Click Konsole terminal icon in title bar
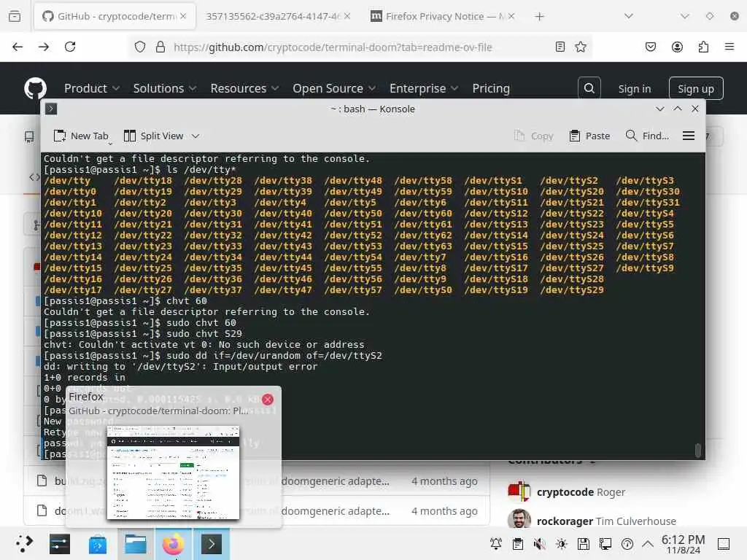The image size is (747, 560). (51, 109)
